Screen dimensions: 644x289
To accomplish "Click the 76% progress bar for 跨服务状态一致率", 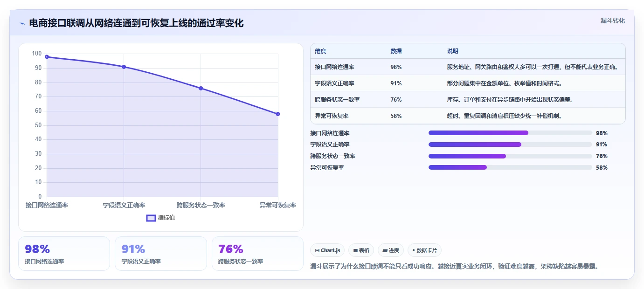I will coord(510,156).
